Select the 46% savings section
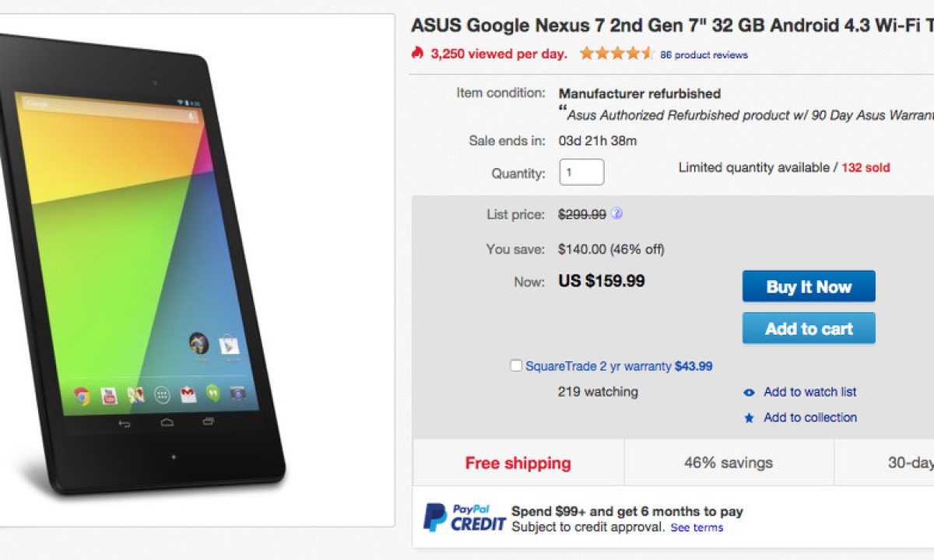This screenshot has height=560, width=934. pyautogui.click(x=729, y=463)
